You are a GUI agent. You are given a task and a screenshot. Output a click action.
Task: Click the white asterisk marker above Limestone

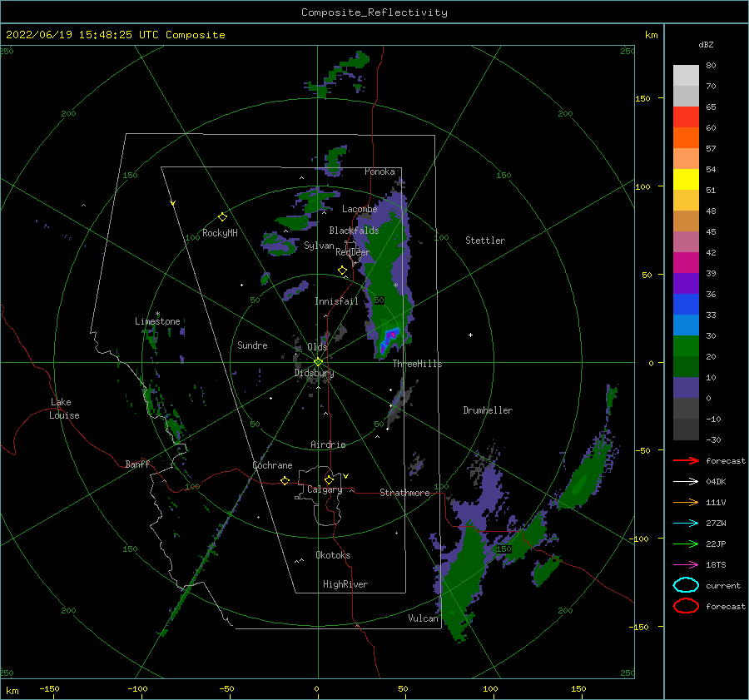[157, 314]
